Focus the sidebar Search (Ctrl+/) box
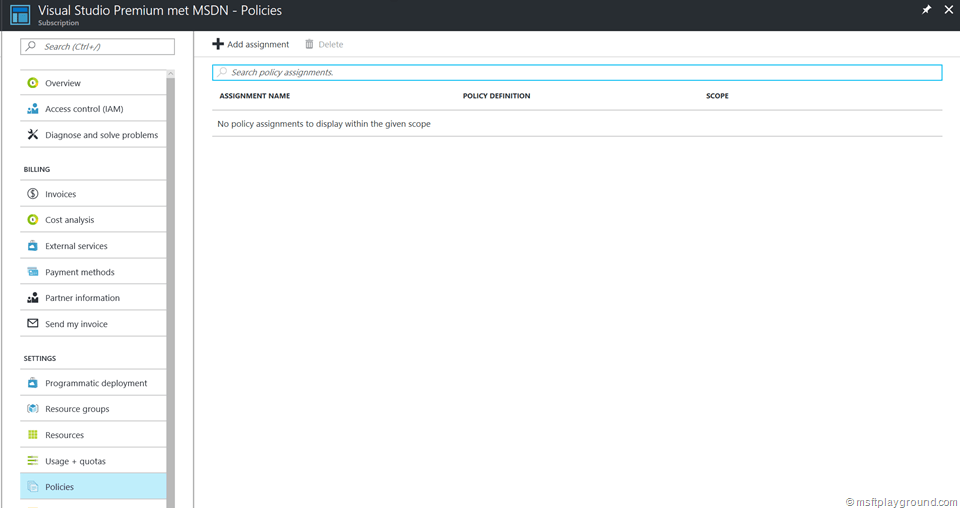960x508 pixels. (97, 47)
